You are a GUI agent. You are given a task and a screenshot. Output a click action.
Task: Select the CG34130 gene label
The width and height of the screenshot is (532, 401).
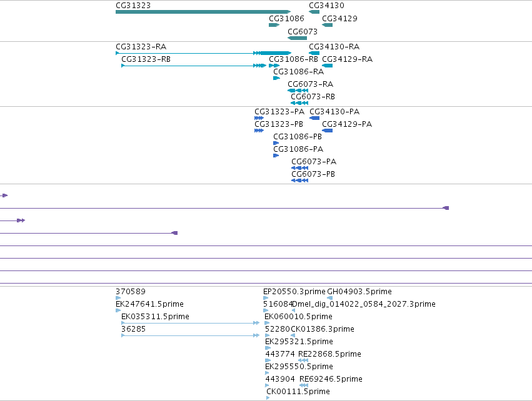326,6
